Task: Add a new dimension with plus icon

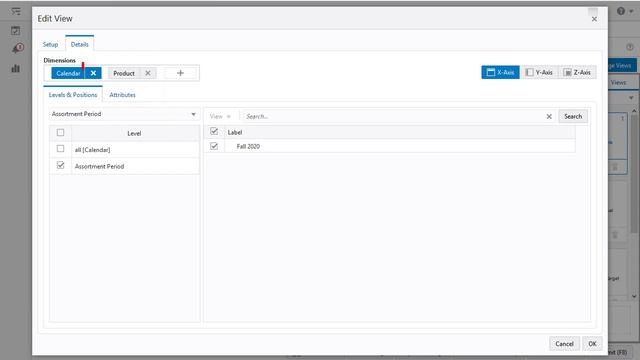Action: pos(180,73)
